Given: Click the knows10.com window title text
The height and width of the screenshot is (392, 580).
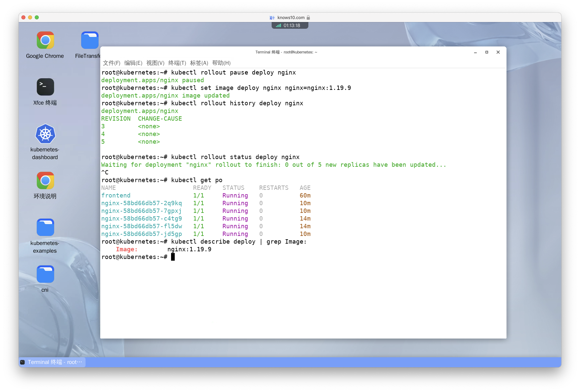Looking at the screenshot, I should (x=291, y=17).
